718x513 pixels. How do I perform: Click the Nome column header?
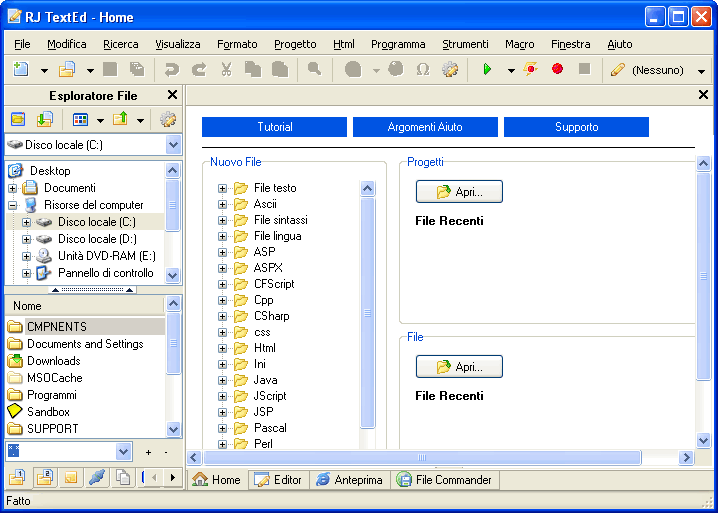point(85,306)
